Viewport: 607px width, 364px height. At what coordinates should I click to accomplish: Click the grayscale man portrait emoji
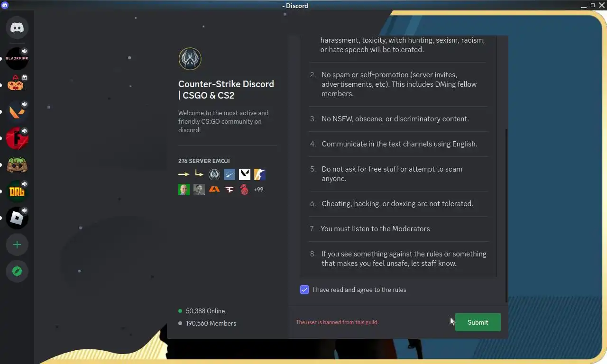[x=199, y=190]
